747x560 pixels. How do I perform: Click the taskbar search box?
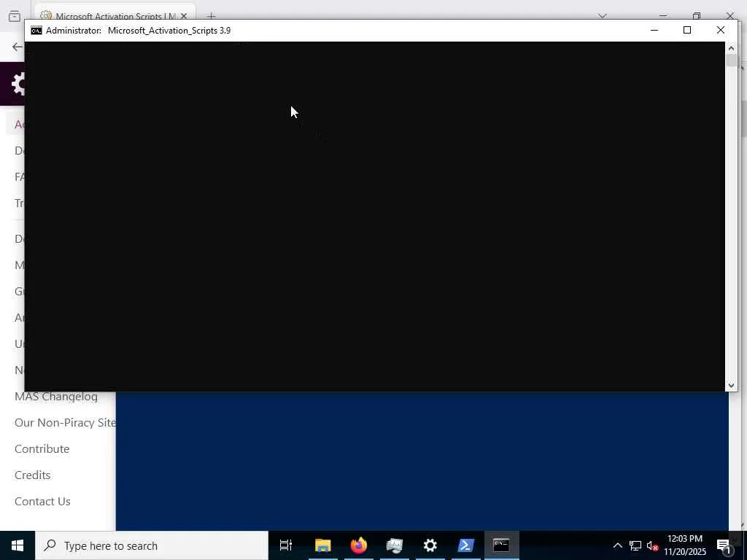[152, 545]
